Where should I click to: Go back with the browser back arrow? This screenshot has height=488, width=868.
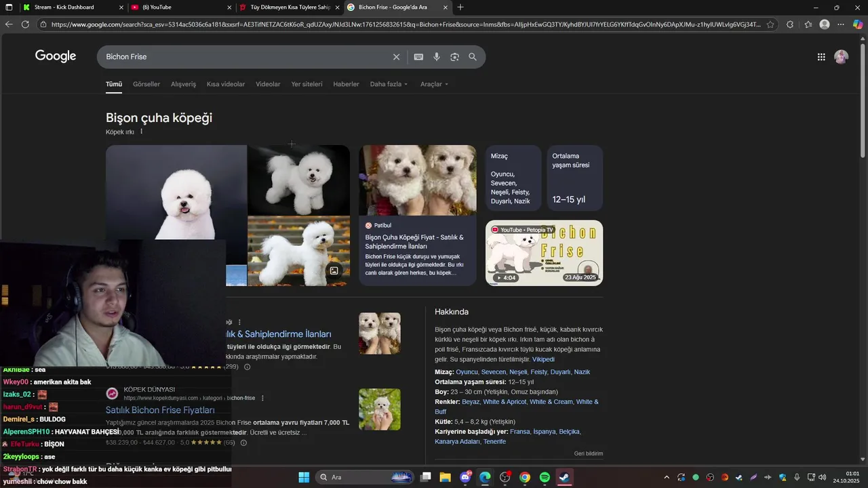tap(9, 24)
